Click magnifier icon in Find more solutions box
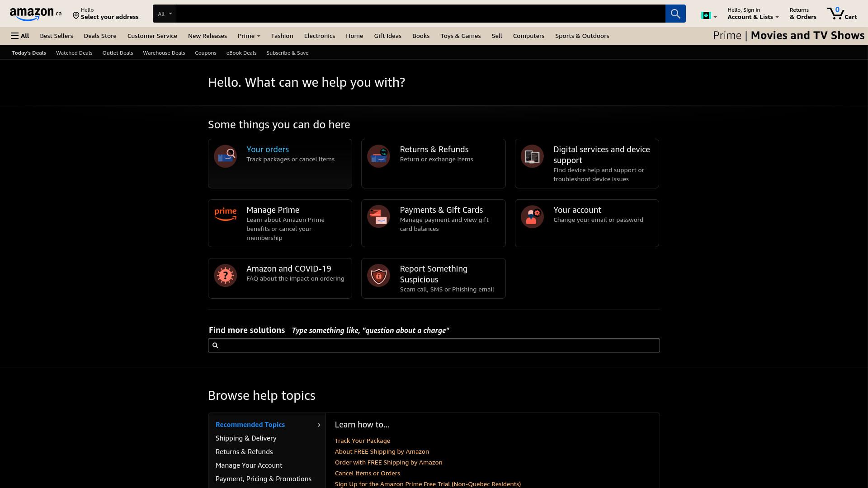The image size is (868, 488). pyautogui.click(x=216, y=346)
